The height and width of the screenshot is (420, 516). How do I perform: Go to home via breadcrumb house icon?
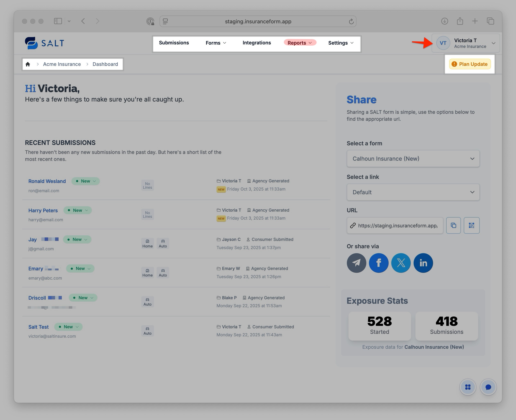point(28,64)
